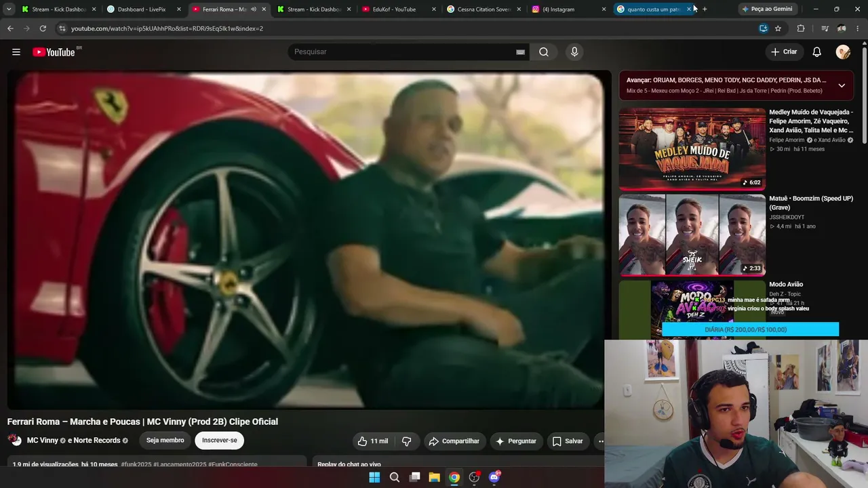Click the Seja membro button
Screen dimensions: 868x488
coord(165,441)
